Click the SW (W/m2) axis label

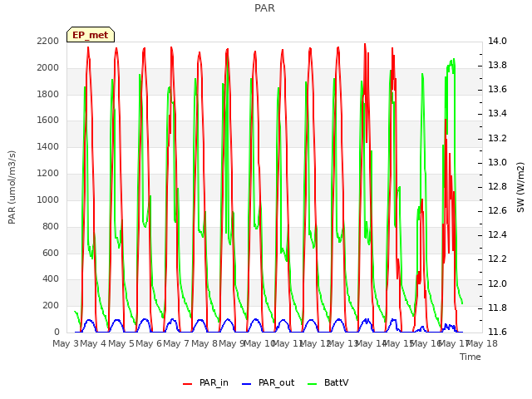click(x=520, y=187)
